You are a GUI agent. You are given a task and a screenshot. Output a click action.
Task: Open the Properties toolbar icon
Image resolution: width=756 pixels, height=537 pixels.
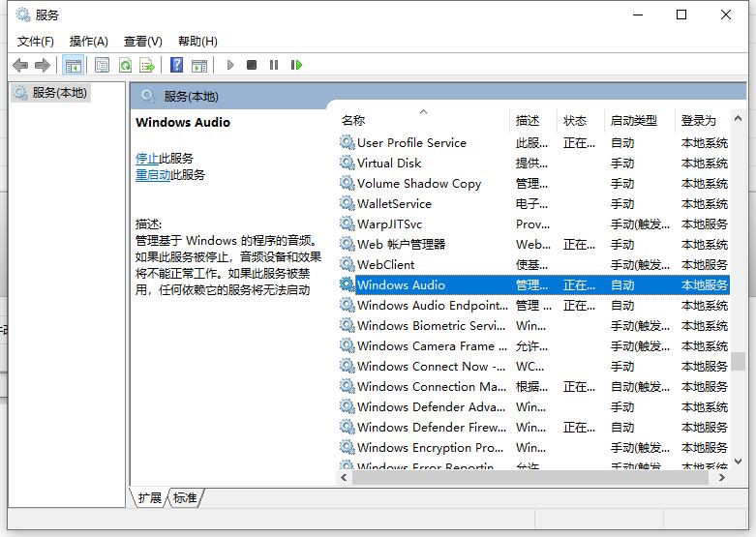tap(102, 65)
